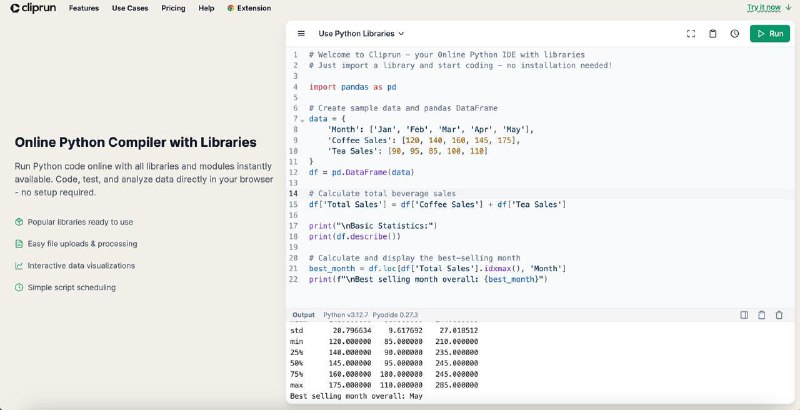
Task: Go to the Pricing page
Action: point(173,8)
